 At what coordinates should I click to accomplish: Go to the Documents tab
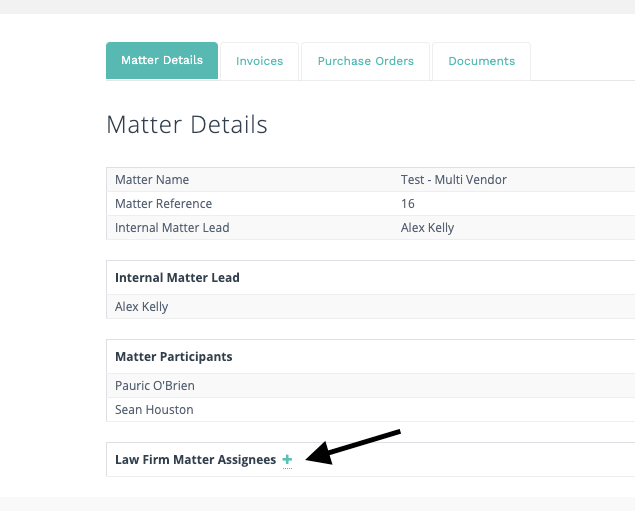482,61
